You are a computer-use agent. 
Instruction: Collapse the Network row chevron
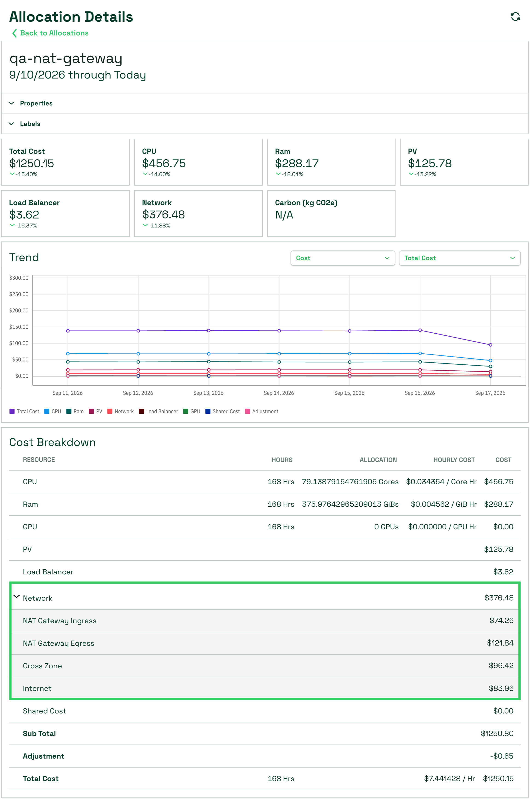pos(16,596)
